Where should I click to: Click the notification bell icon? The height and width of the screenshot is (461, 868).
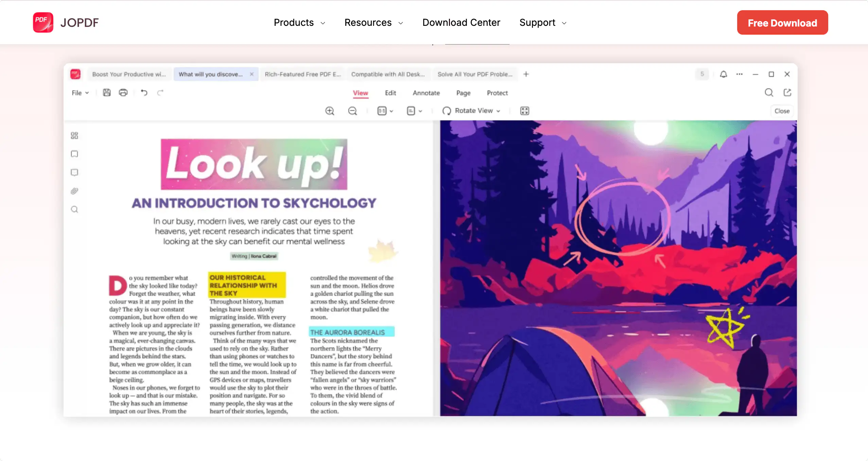pos(723,74)
